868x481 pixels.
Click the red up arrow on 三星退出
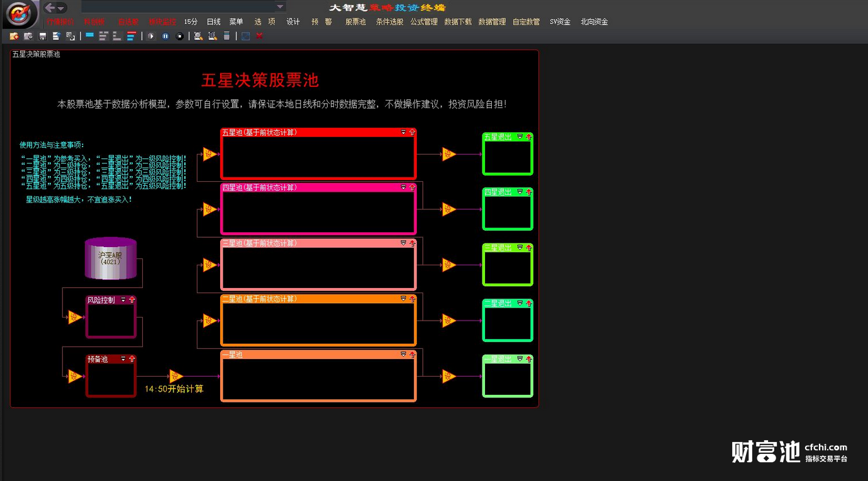coord(528,248)
